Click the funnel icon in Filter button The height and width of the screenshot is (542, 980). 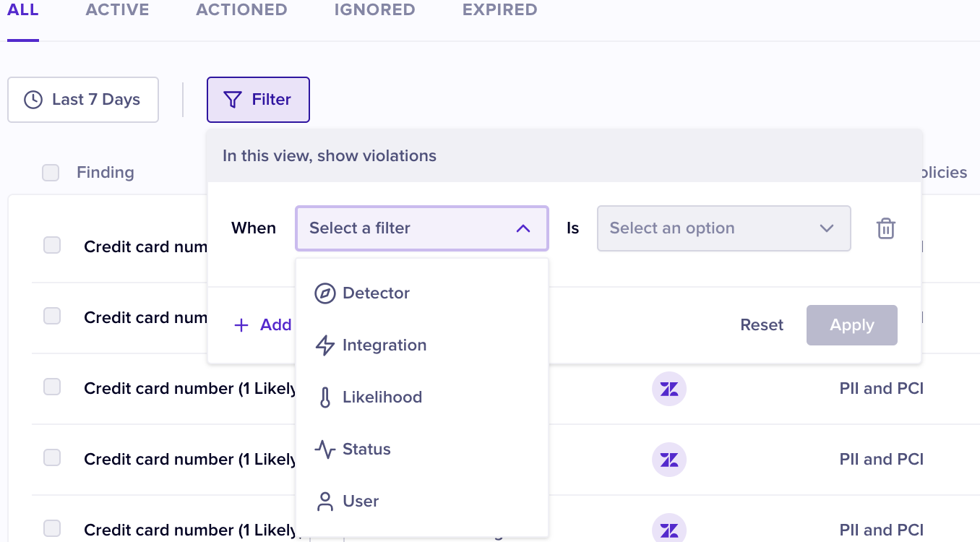tap(232, 100)
